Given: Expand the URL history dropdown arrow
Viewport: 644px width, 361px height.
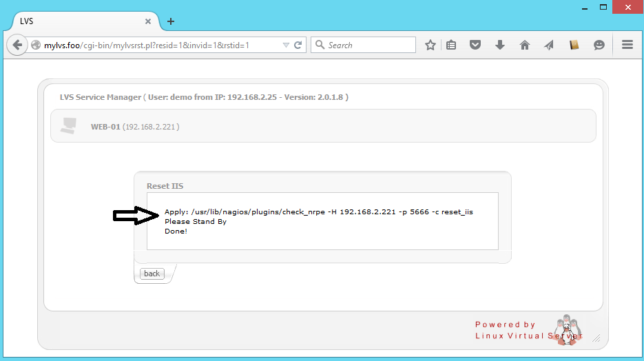Looking at the screenshot, I should (x=286, y=45).
